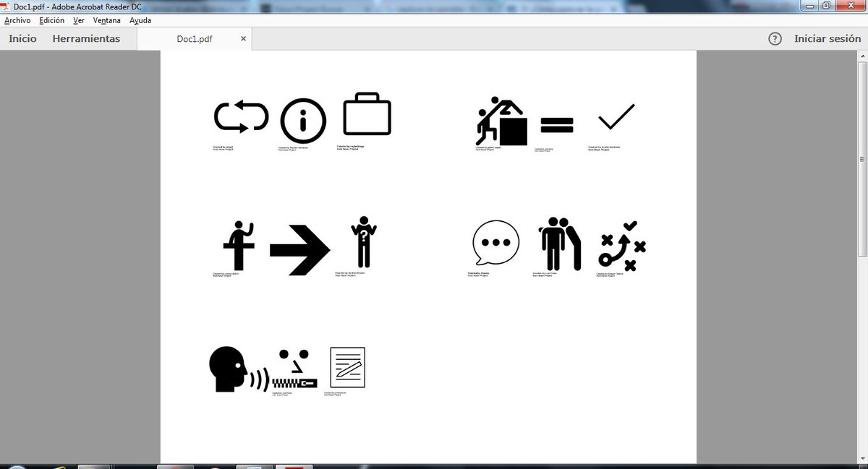This screenshot has width=868, height=469.
Task: Click the checkmark icon
Action: [x=616, y=117]
